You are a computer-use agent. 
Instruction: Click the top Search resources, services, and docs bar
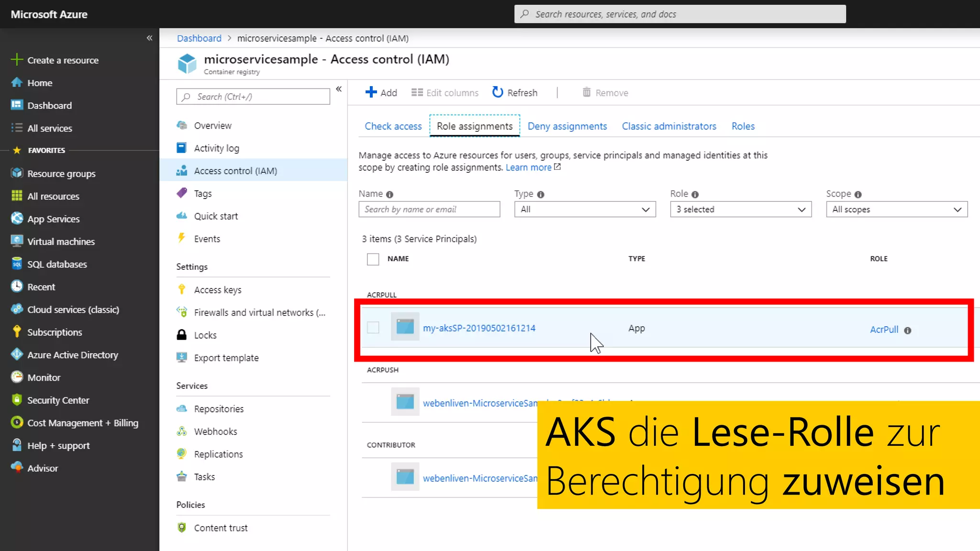pyautogui.click(x=679, y=14)
